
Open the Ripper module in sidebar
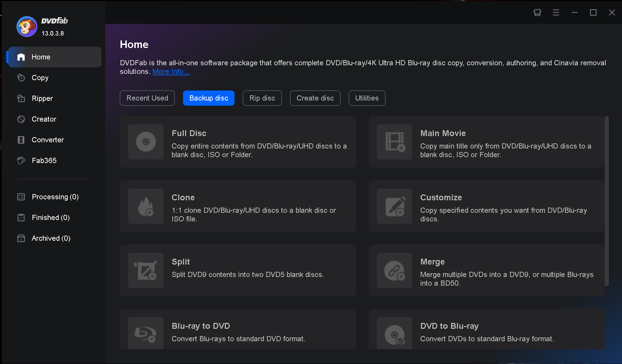tap(55, 98)
